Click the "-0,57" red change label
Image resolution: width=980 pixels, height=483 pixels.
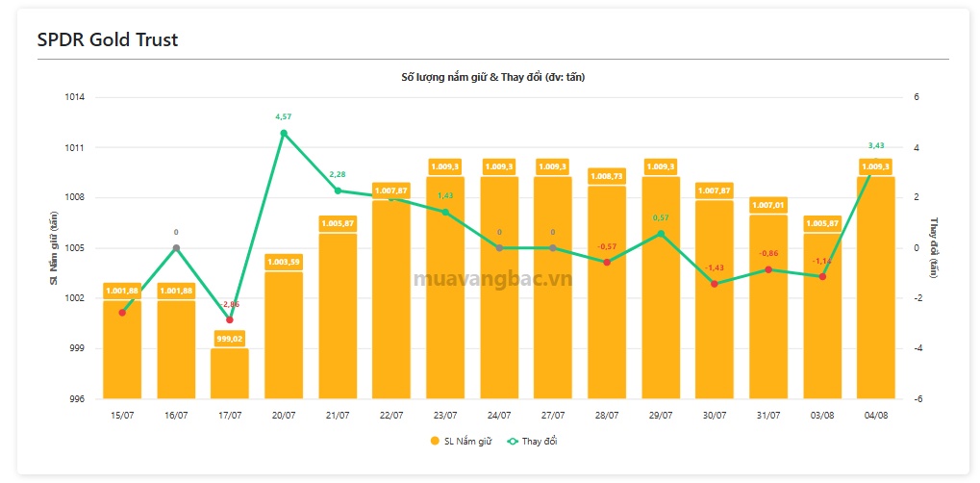click(x=607, y=246)
